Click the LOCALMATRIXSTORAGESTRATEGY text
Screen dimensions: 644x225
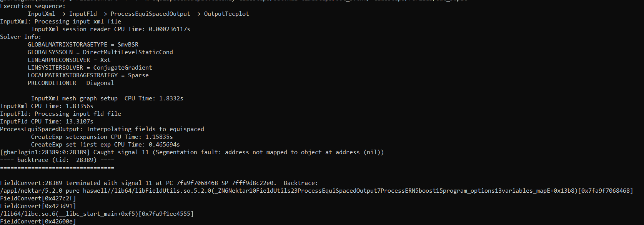[x=73, y=75]
